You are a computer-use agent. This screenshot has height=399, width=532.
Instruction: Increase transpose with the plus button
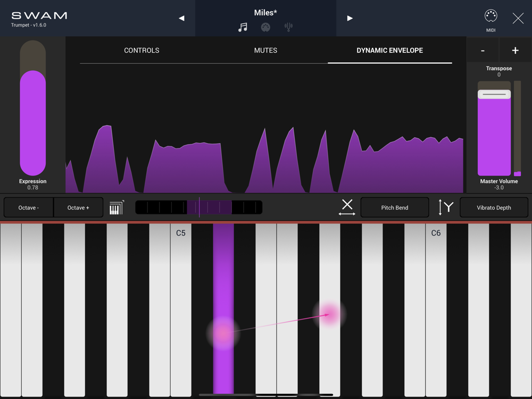[515, 51]
